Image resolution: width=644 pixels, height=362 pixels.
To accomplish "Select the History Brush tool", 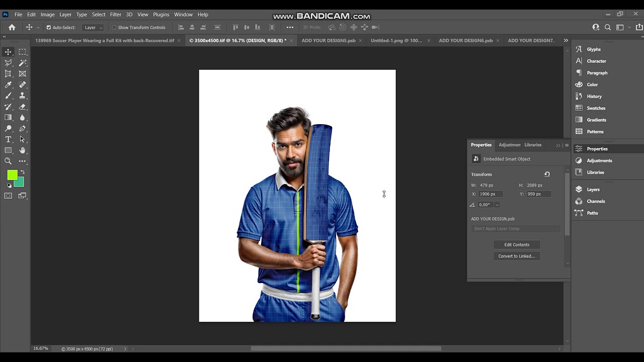I will click(8, 107).
